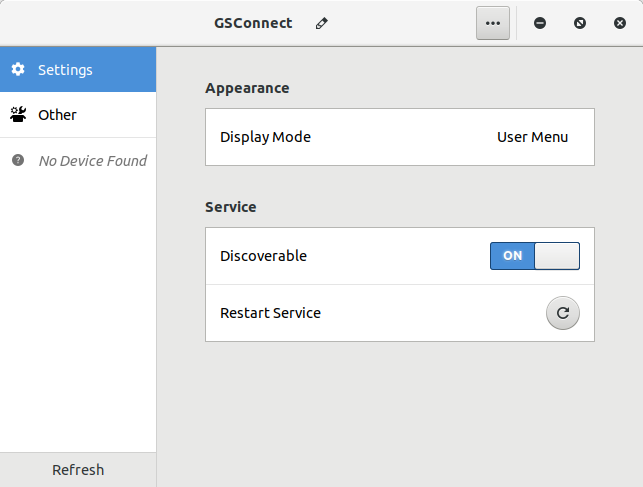
Task: Open the three-dots menu button
Action: 493,23
